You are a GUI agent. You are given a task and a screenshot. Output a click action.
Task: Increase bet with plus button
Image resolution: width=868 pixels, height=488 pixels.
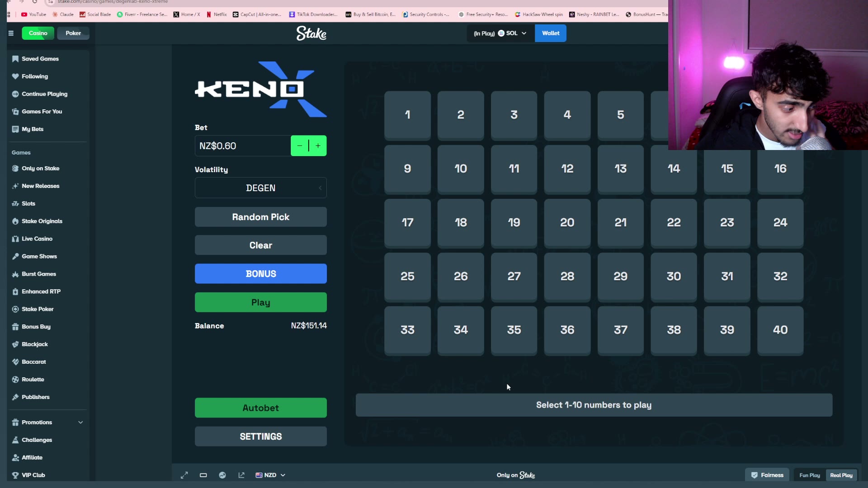(318, 146)
